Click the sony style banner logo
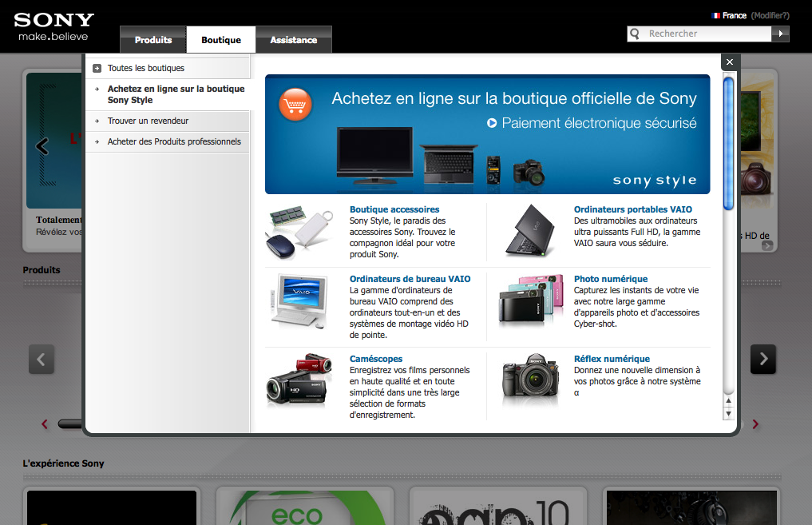The image size is (812, 525). coord(655,180)
